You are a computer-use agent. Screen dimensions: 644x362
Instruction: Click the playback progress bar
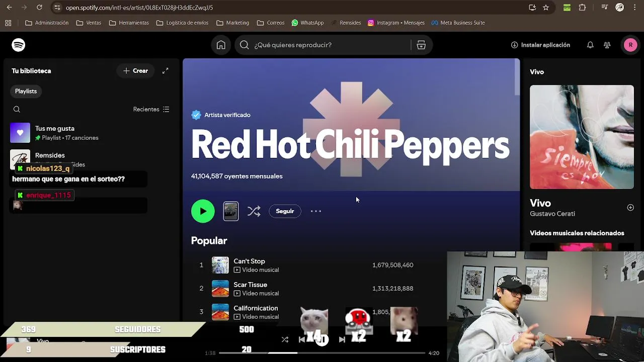click(x=322, y=353)
